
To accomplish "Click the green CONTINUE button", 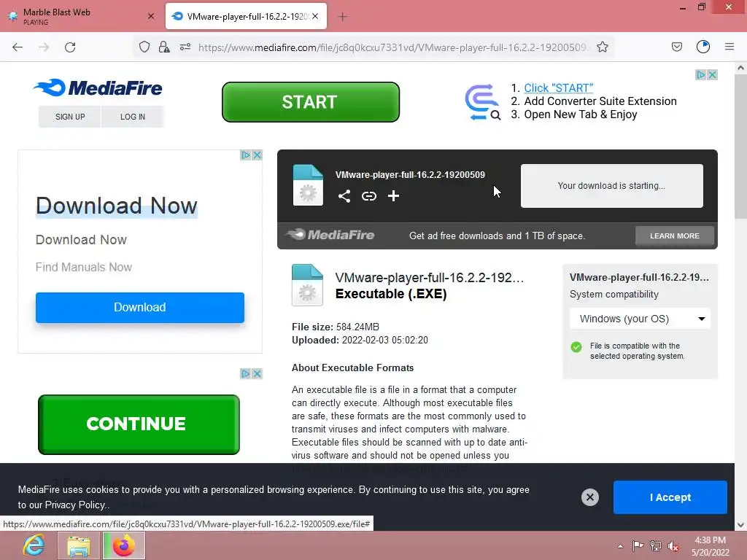I will click(x=139, y=424).
